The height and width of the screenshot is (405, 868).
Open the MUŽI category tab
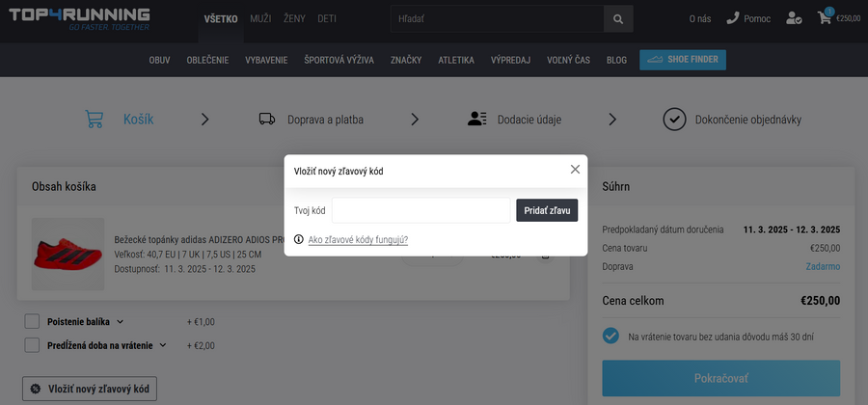[260, 18]
